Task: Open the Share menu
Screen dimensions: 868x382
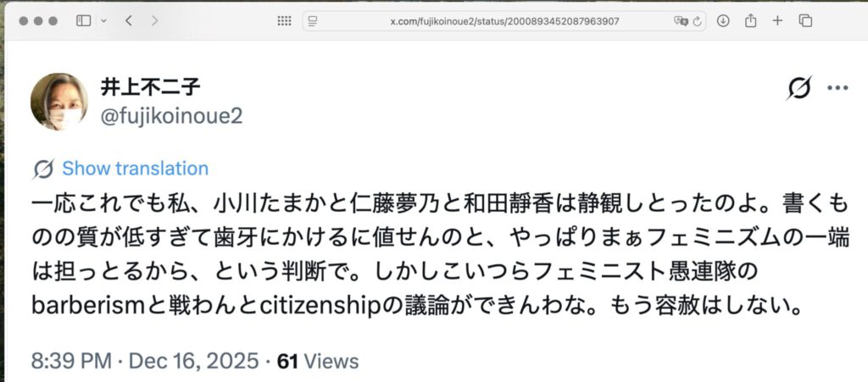Action: (x=750, y=21)
